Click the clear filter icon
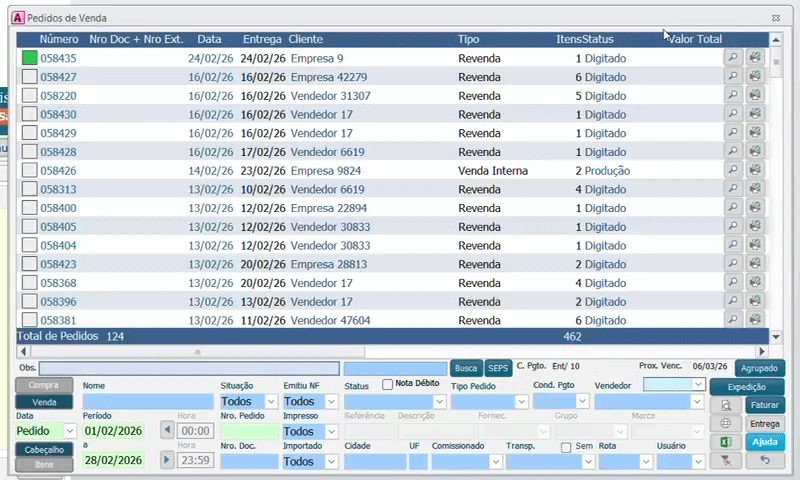This screenshot has height=480, width=800. tap(728, 461)
